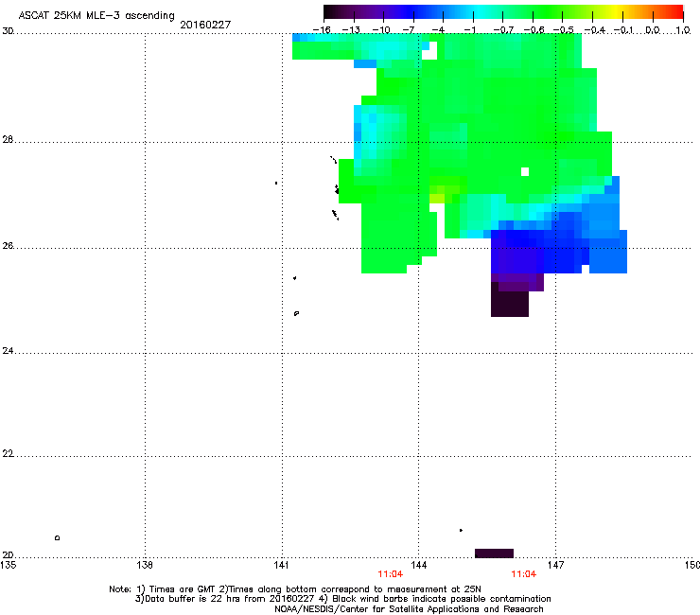Screen dimensions: 700x615
Task: Click the 'Data buffer is 22 hrs' note
Action: (342, 599)
